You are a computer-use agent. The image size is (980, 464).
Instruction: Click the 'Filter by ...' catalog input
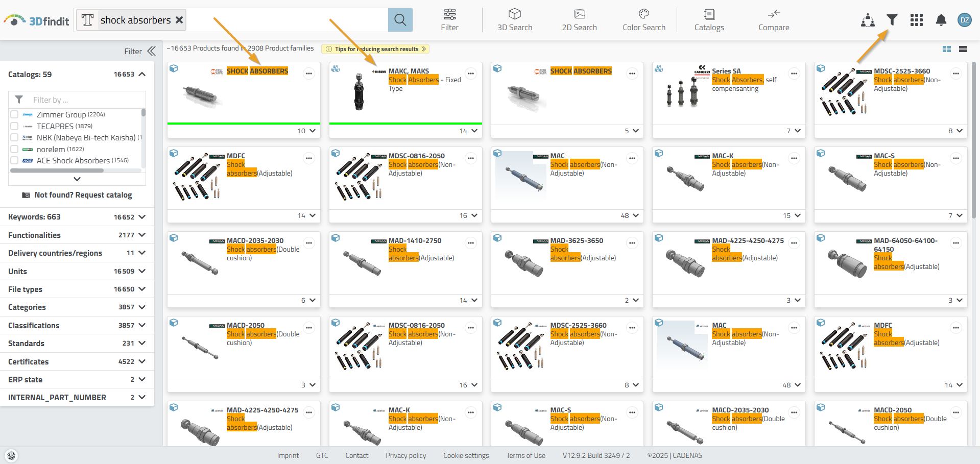[x=77, y=100]
